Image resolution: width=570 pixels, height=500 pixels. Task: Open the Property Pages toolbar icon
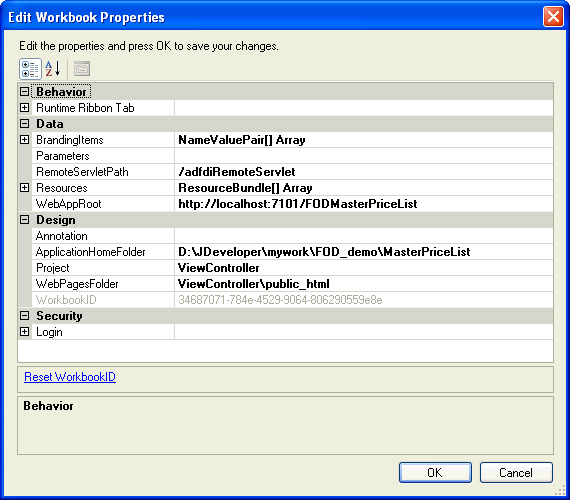click(x=82, y=69)
